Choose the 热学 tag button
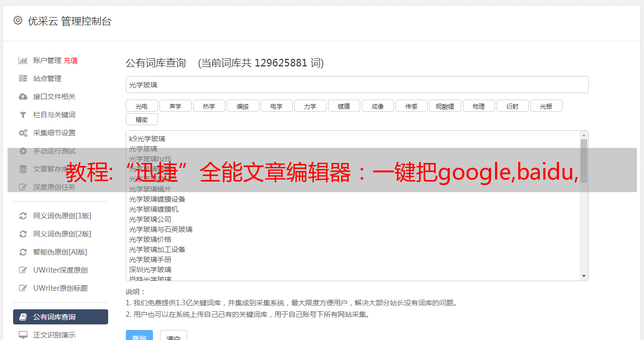 [209, 106]
